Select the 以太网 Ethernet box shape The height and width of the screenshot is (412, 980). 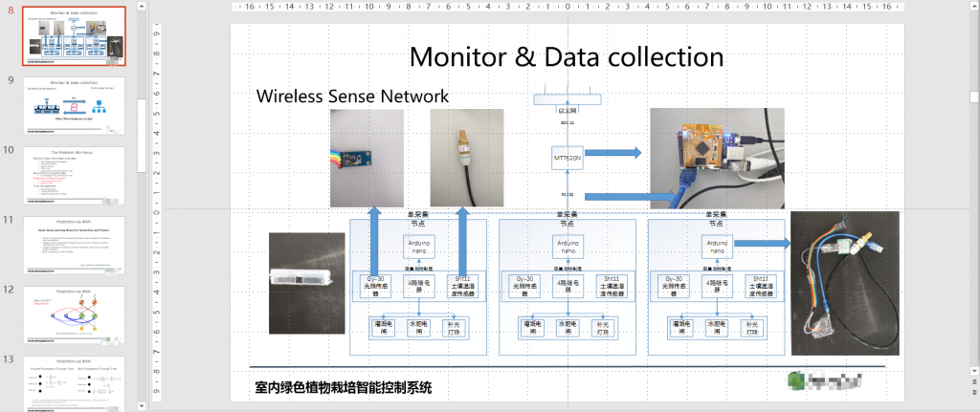point(567,99)
